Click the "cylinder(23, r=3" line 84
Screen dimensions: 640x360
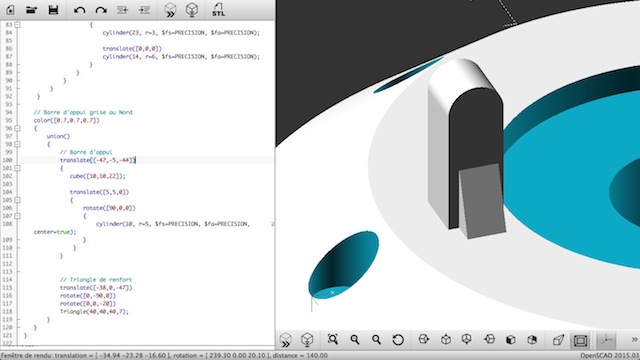coord(181,33)
